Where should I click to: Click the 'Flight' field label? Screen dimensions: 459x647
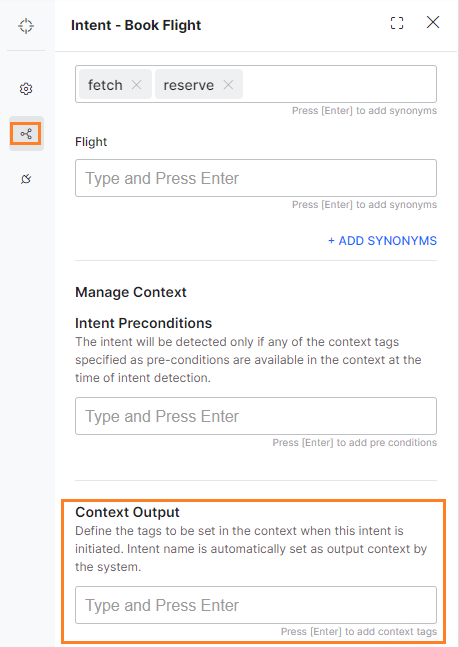[91, 142]
